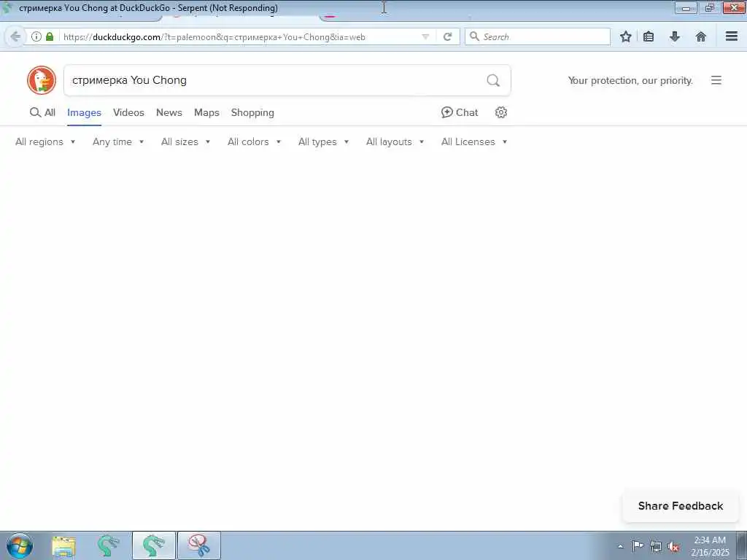Open the DuckDuckGo side menu icon
The height and width of the screenshot is (560, 747).
716,80
